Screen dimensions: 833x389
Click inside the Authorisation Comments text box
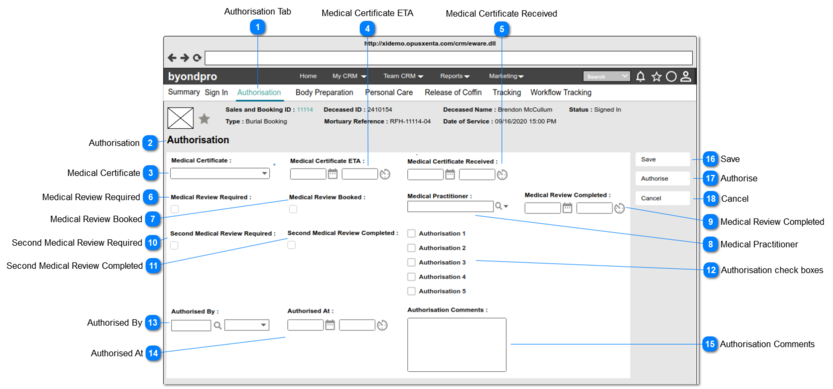pos(457,344)
